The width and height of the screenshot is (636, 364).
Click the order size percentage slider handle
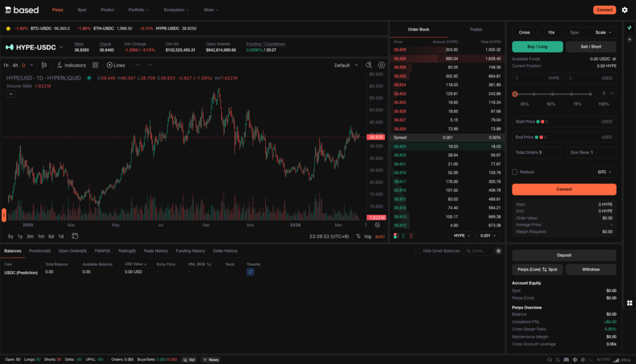[x=515, y=94]
